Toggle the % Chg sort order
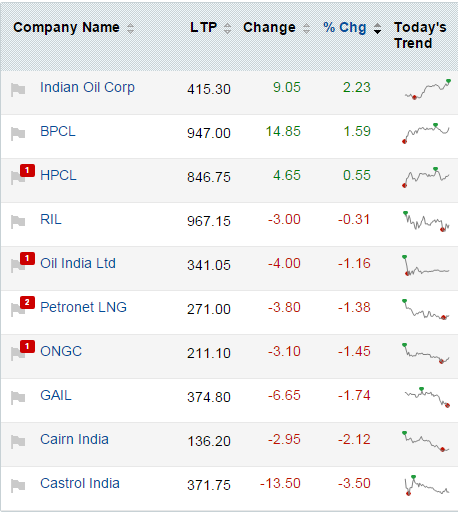The height and width of the screenshot is (513, 458). (x=377, y=29)
